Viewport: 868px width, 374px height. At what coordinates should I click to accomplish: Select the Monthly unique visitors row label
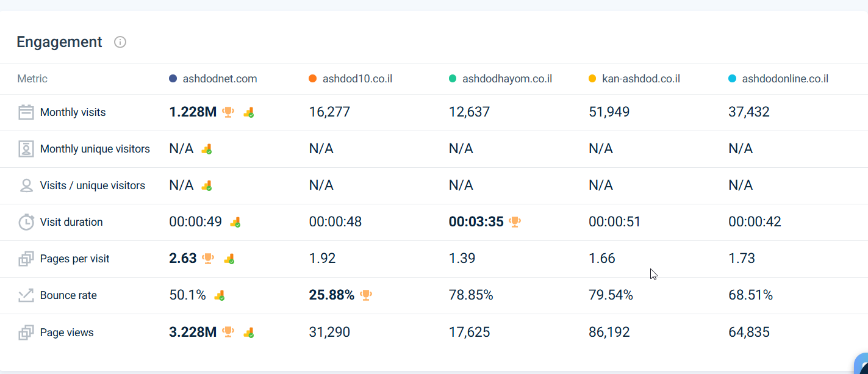click(x=95, y=149)
